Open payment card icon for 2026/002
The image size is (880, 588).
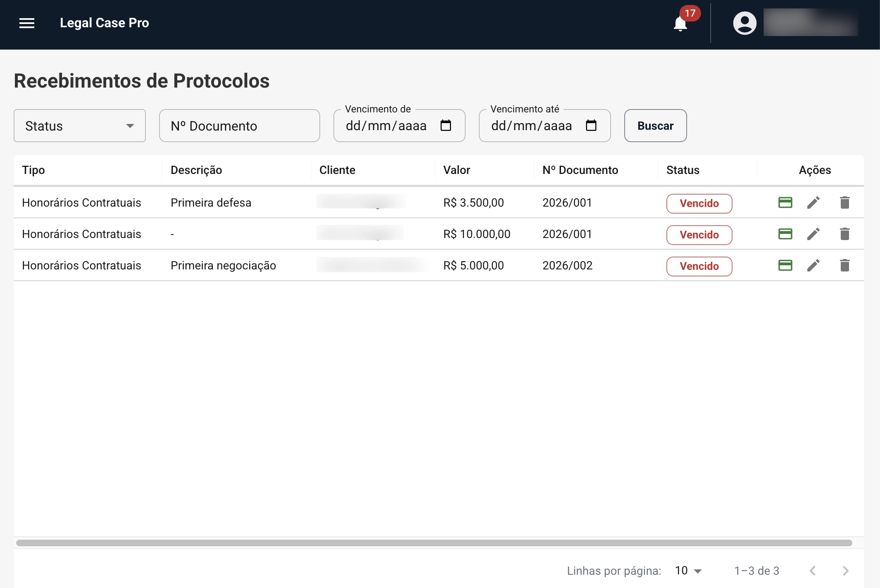(785, 265)
